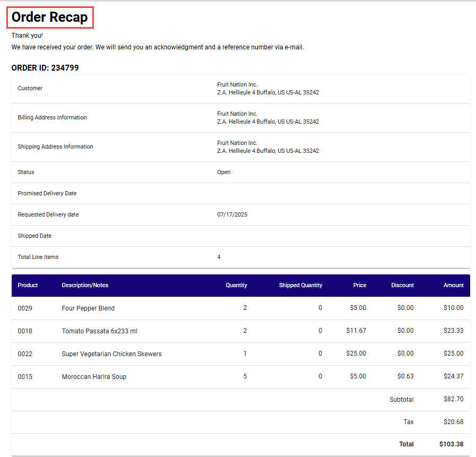Click the Product column header
This screenshot has height=457, width=476.
click(28, 285)
